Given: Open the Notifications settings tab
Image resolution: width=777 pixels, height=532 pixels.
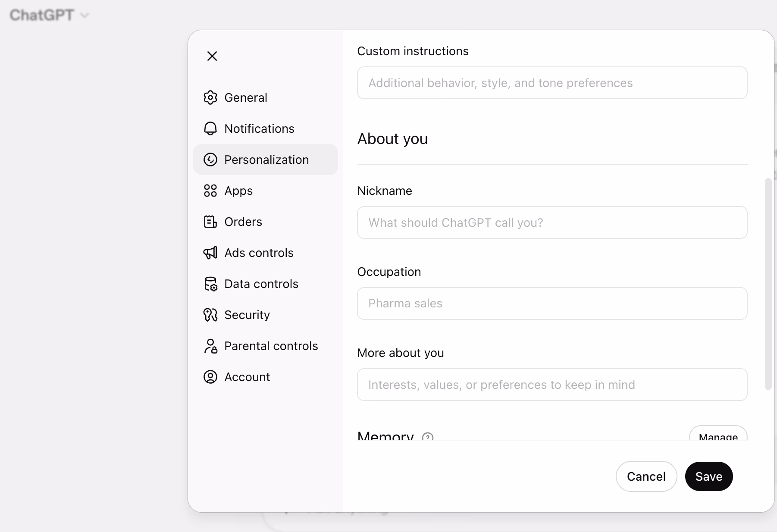Looking at the screenshot, I should pyautogui.click(x=266, y=128).
